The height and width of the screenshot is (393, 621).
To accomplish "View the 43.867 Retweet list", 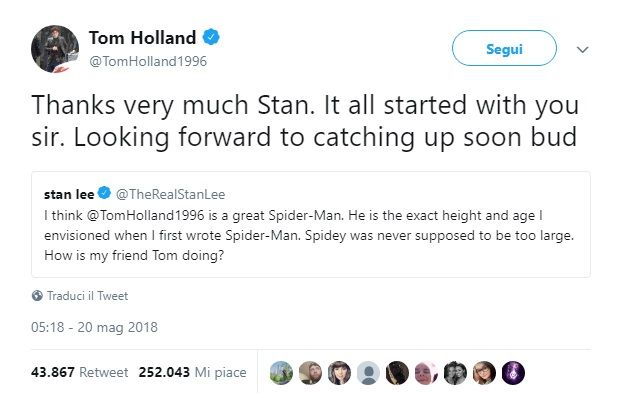I will tap(79, 372).
